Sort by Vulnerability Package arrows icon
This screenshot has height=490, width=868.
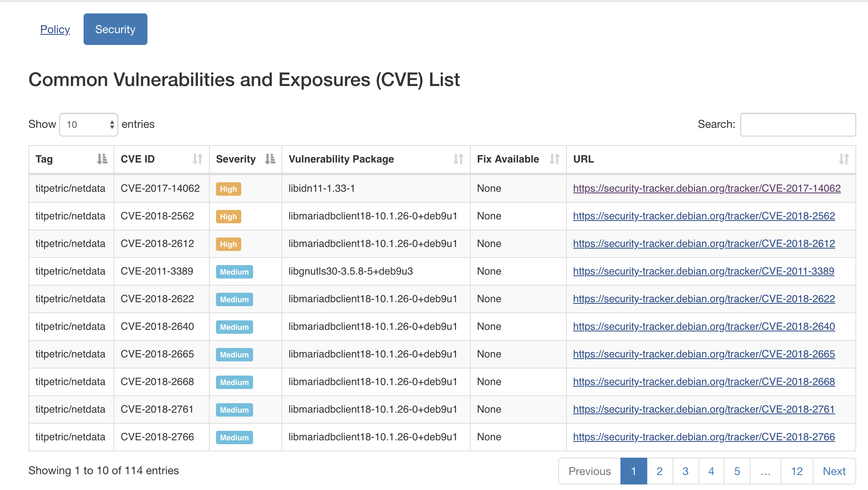(x=458, y=159)
